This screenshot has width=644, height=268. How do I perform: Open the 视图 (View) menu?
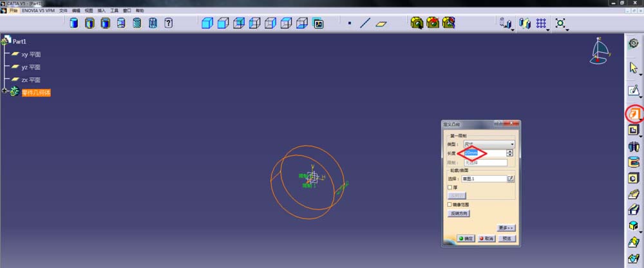[x=89, y=10]
